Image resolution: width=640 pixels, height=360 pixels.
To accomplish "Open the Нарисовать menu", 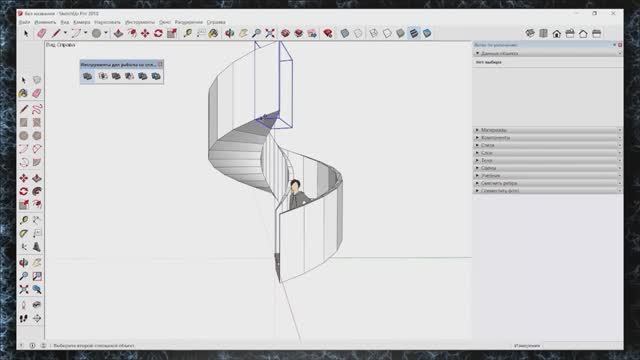I will point(107,22).
